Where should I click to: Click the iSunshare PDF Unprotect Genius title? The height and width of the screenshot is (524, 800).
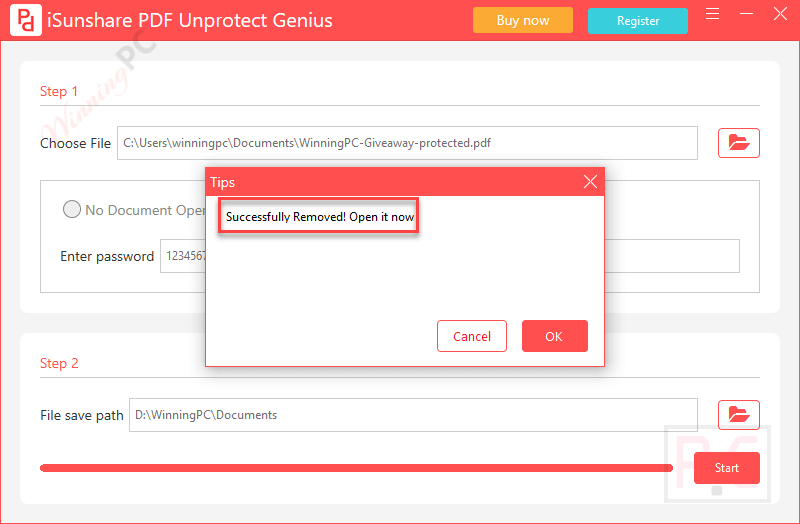190,20
